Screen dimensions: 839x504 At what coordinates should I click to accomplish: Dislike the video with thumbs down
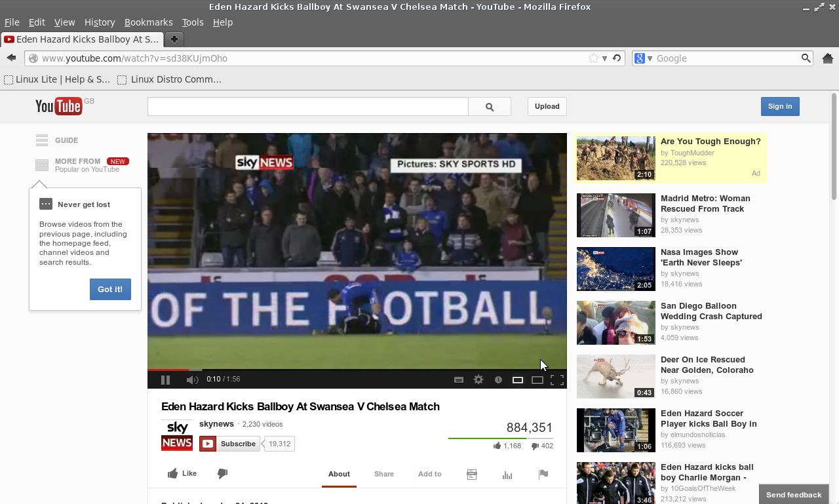222,473
